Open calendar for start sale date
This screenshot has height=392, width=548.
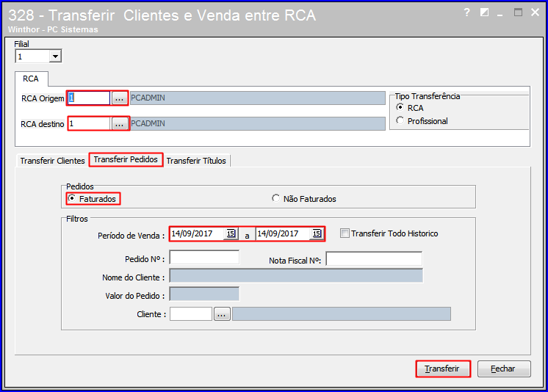click(231, 233)
